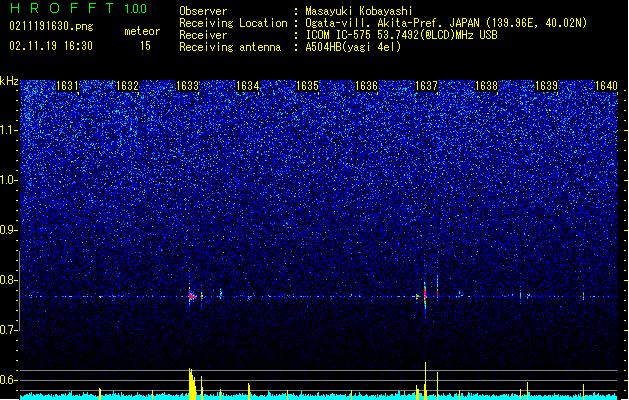Click time marker 1638

coord(486,86)
